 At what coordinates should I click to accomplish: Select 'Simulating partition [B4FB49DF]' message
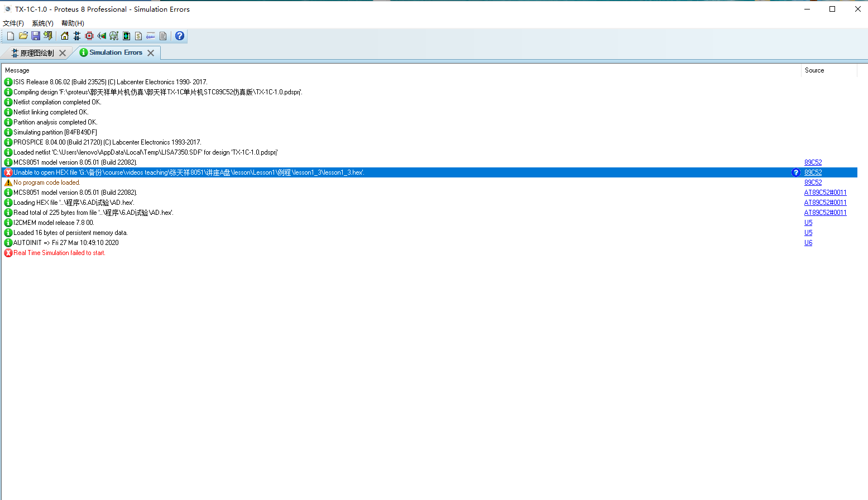(x=55, y=132)
